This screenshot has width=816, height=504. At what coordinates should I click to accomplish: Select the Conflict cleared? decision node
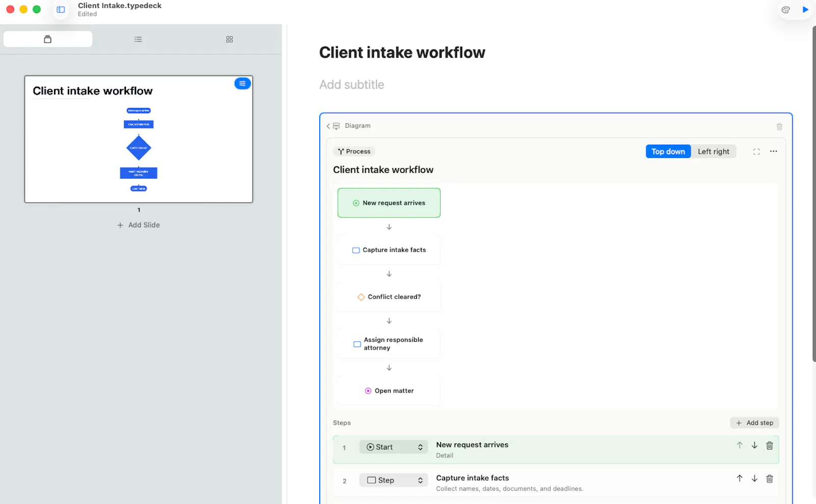pos(389,297)
